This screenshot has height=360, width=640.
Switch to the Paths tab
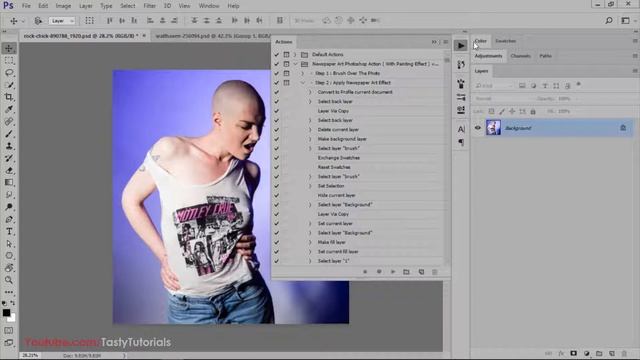pos(545,56)
